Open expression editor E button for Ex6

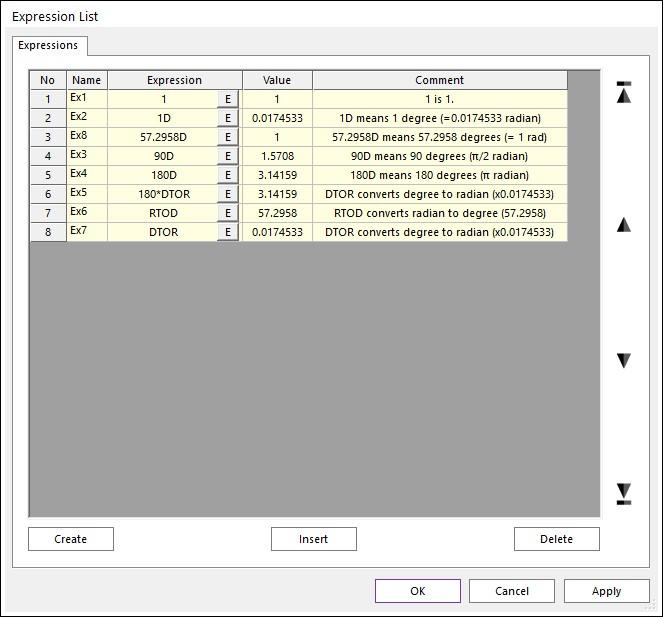tap(228, 214)
